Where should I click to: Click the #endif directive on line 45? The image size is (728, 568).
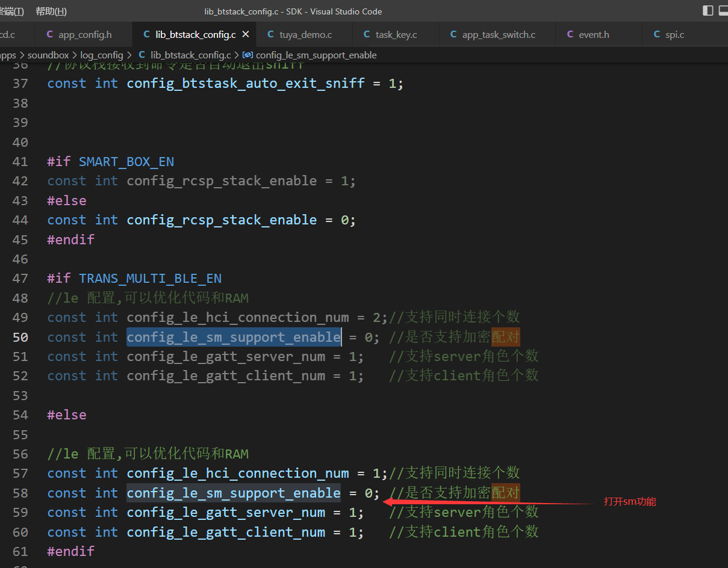[x=71, y=239]
